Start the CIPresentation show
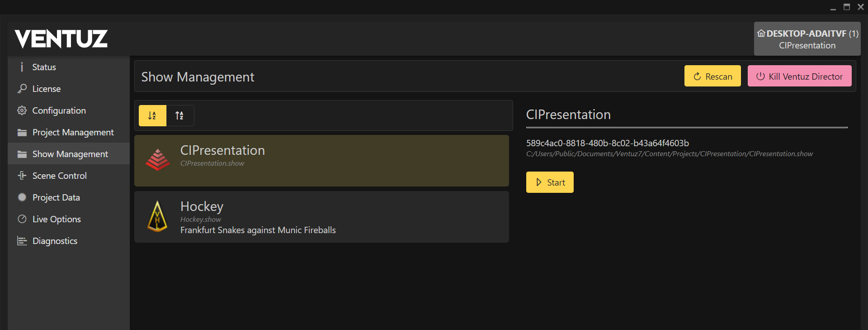The width and height of the screenshot is (868, 330). [550, 182]
